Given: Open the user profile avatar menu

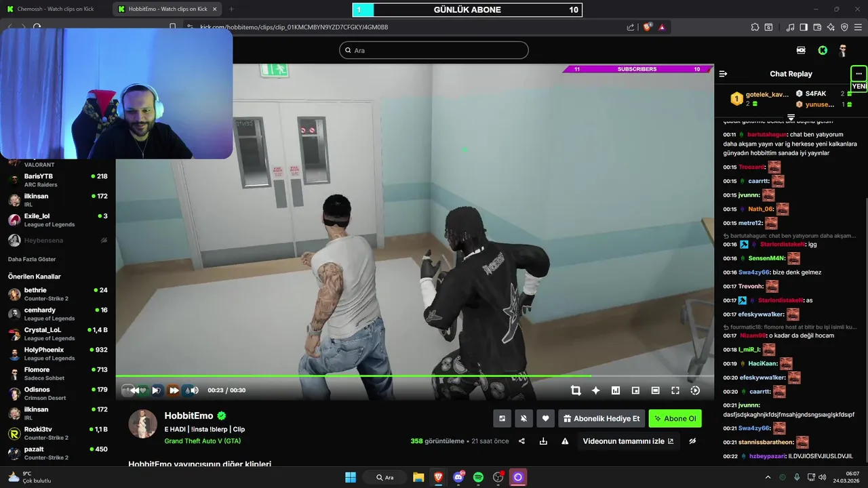Looking at the screenshot, I should [843, 50].
